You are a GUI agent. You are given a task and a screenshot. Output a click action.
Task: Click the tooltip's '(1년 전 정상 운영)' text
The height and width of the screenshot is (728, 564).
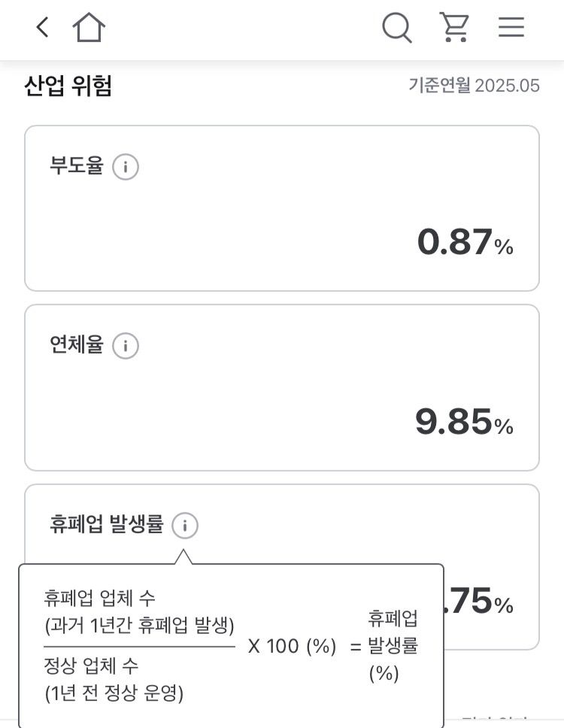114,693
